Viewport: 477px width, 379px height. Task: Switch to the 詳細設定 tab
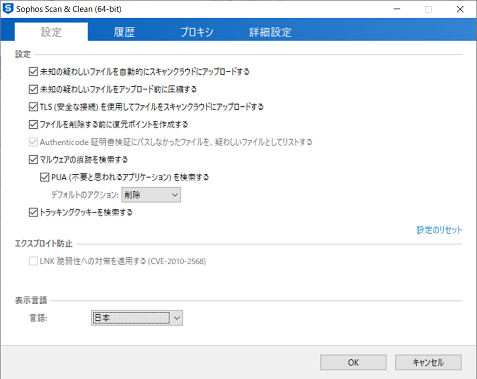coord(270,32)
